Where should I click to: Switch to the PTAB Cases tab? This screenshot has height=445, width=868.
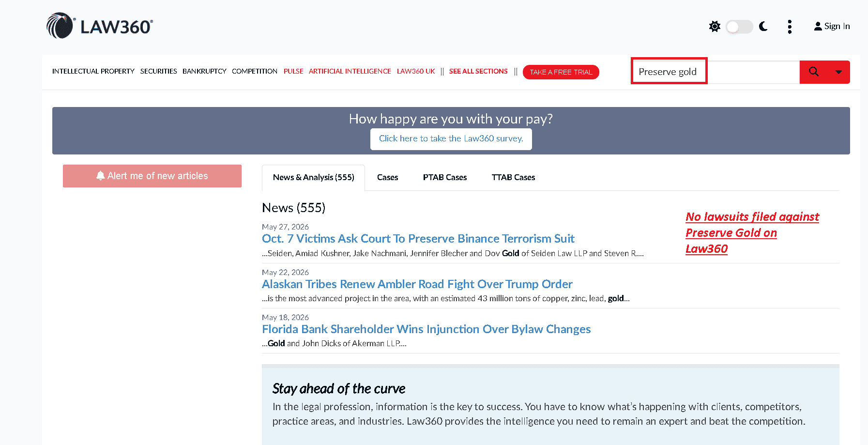point(445,178)
